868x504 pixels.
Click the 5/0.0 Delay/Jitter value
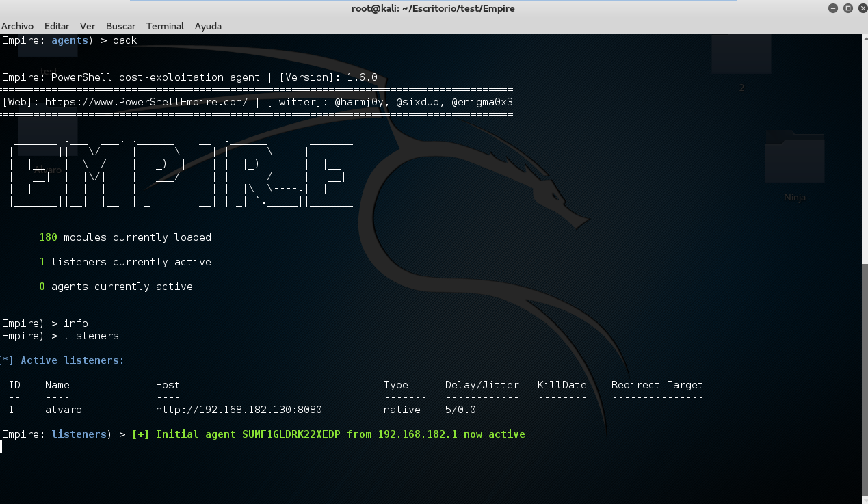(460, 410)
